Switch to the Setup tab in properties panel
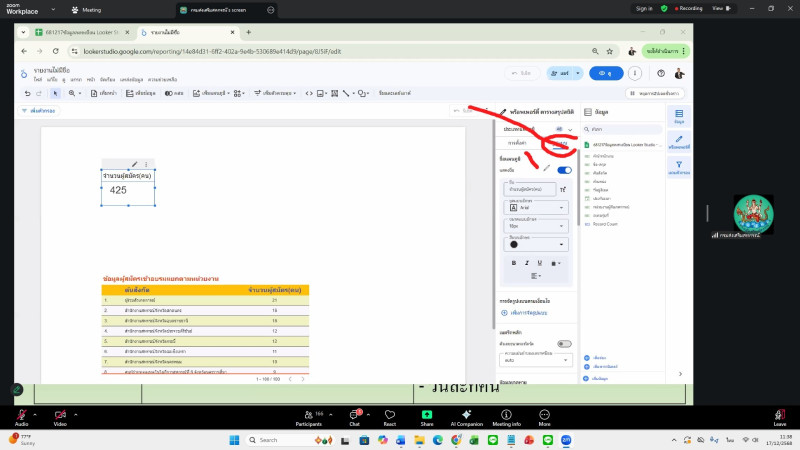The width and height of the screenshot is (800, 450). point(517,143)
